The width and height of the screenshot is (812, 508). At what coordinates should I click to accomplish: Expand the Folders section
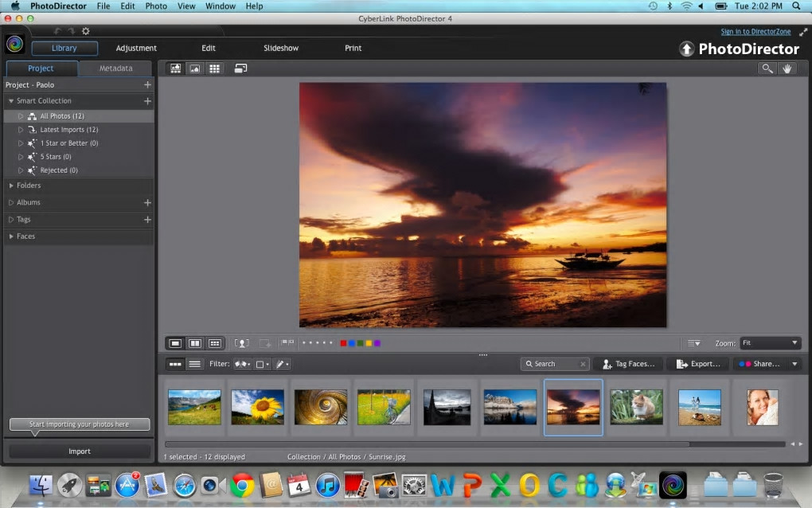click(x=11, y=186)
